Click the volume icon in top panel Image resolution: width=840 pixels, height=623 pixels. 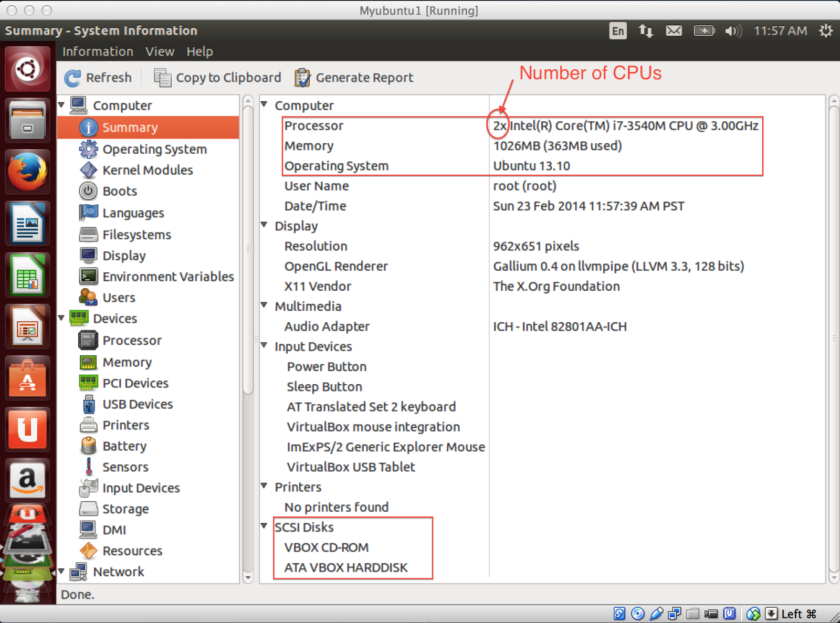pyautogui.click(x=733, y=31)
